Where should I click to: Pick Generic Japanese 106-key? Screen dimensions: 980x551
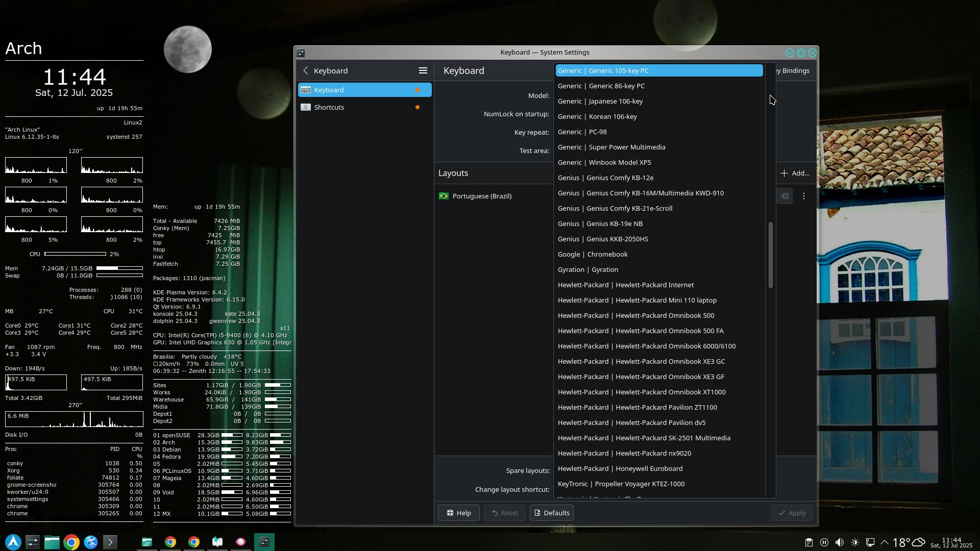(659, 101)
